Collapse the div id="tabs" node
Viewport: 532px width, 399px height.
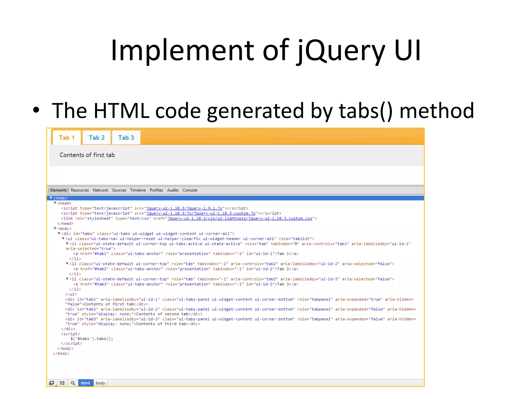tap(59, 234)
